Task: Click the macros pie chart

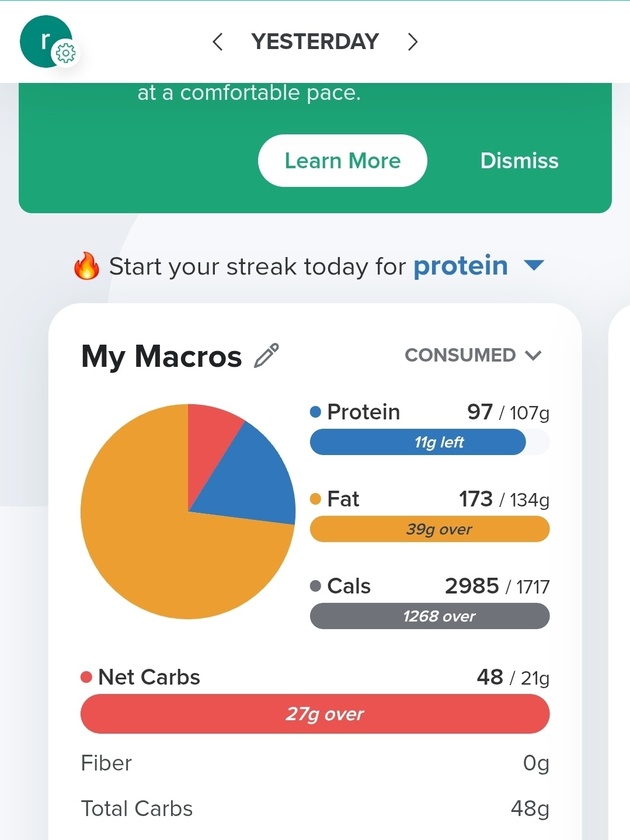Action: tap(188, 512)
